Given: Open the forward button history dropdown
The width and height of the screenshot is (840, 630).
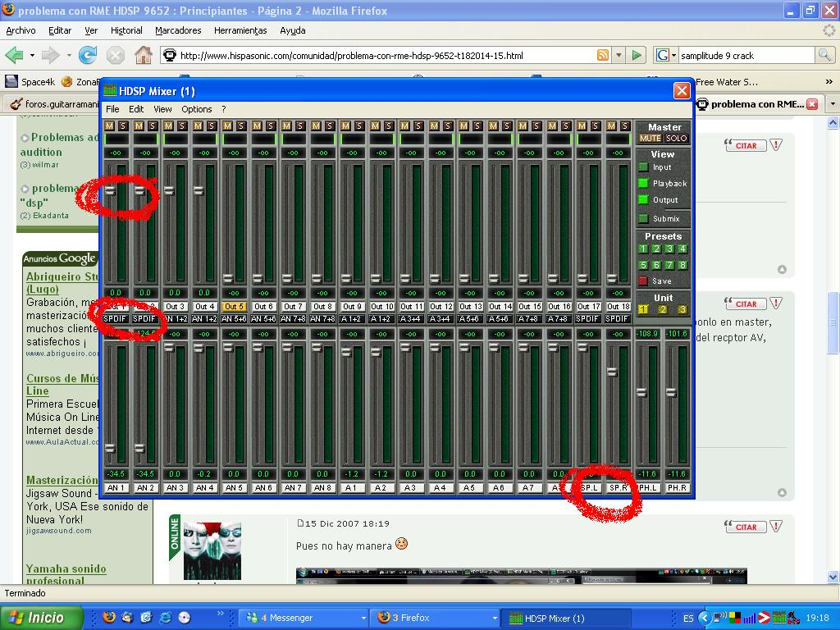Looking at the screenshot, I should (69, 55).
